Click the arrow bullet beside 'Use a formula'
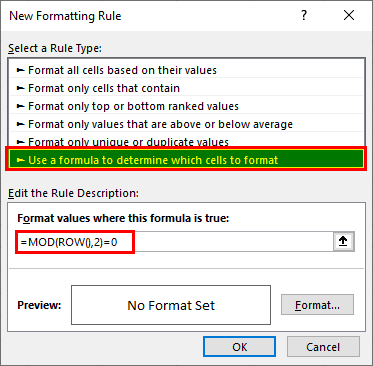This screenshot has width=373, height=366. click(x=21, y=160)
